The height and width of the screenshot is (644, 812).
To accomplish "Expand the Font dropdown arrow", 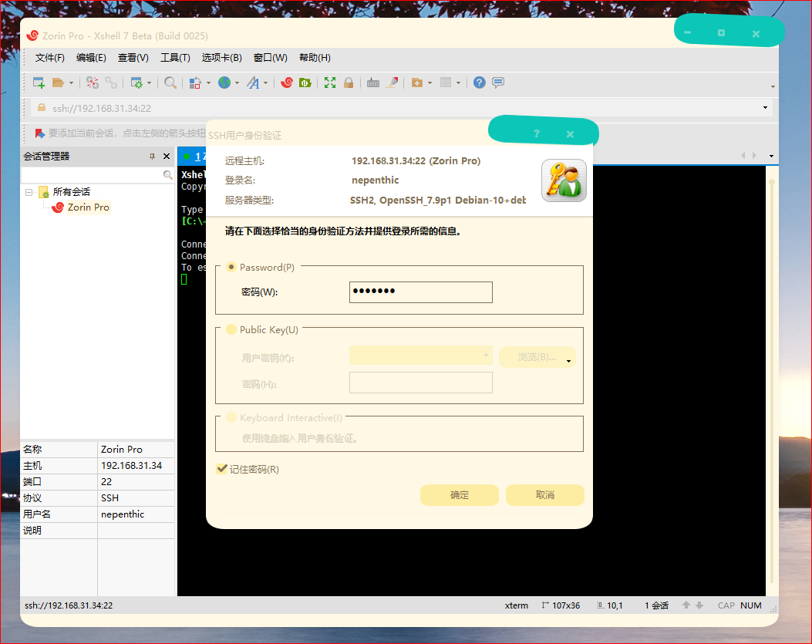I will pyautogui.click(x=266, y=83).
